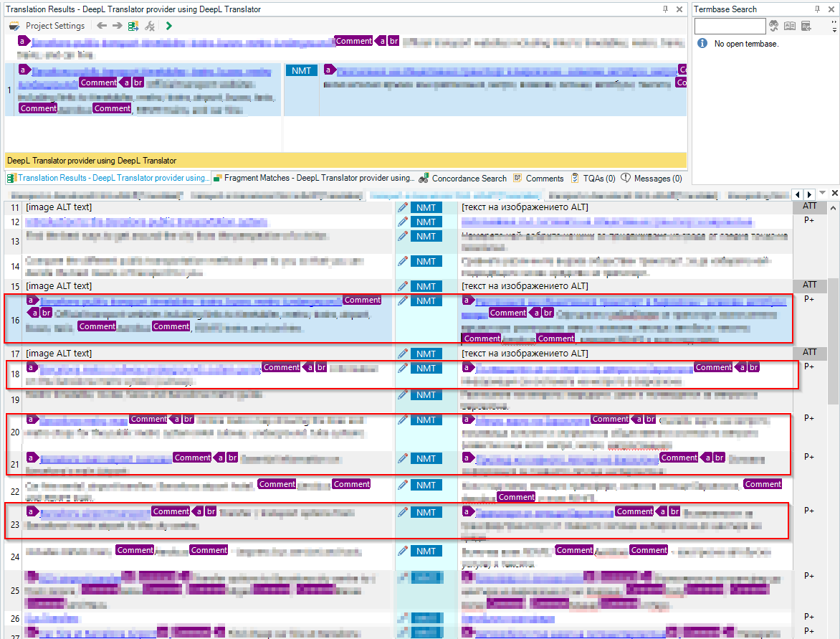Click the third termbase toolbar icon

[x=806, y=26]
